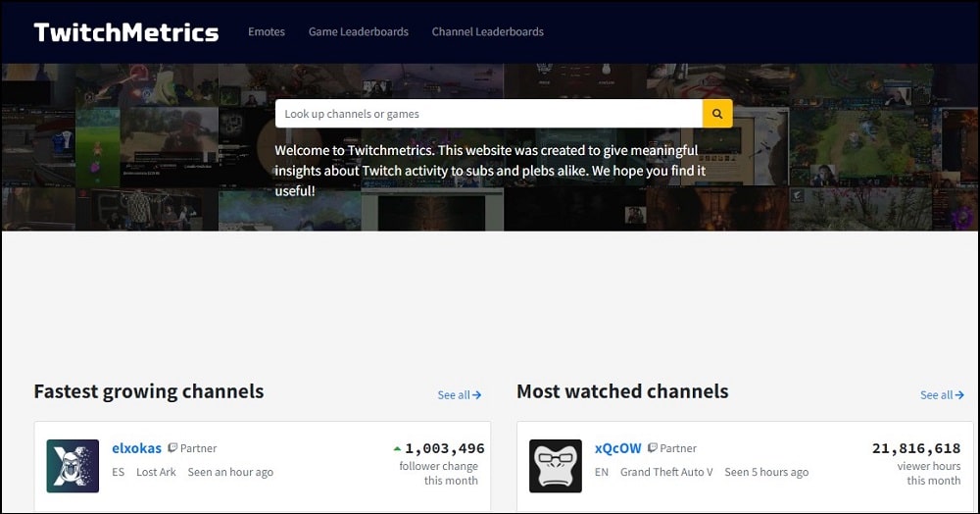Image resolution: width=980 pixels, height=514 pixels.
Task: Click the green follower increase arrow
Action: click(x=397, y=449)
